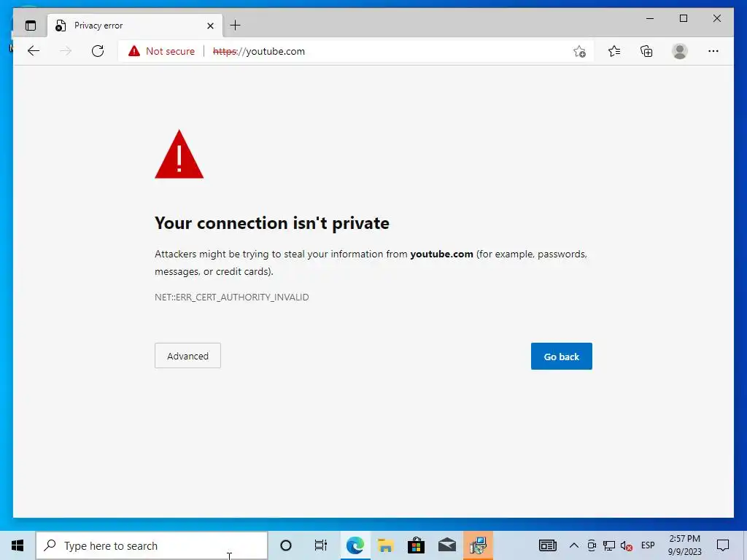747x560 pixels.
Task: Click the youtube.com address bar URL
Action: pos(259,52)
